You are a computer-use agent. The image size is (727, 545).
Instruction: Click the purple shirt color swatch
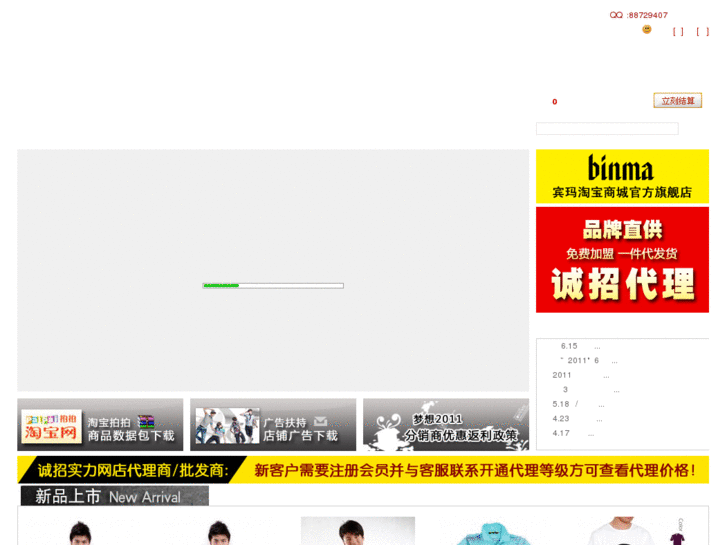(677, 539)
